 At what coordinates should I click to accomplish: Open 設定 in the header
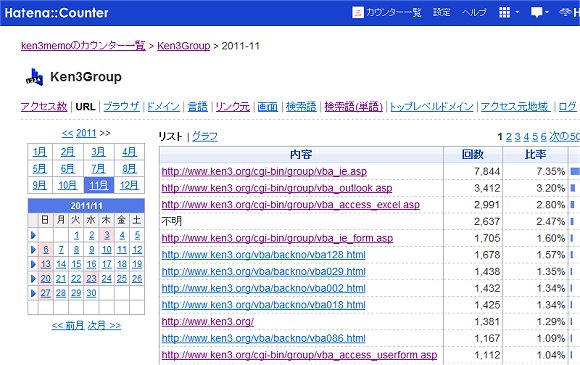point(442,13)
